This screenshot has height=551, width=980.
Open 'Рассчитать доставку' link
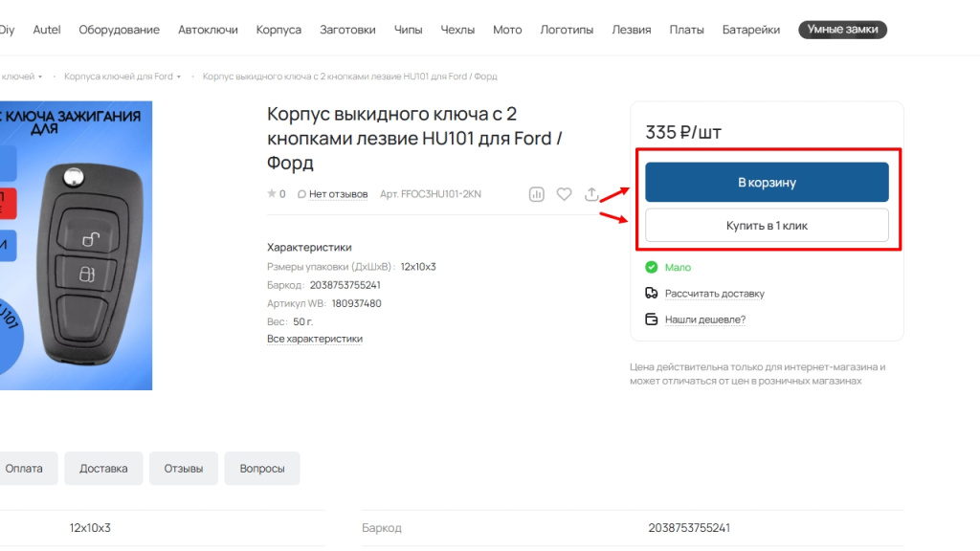(716, 293)
